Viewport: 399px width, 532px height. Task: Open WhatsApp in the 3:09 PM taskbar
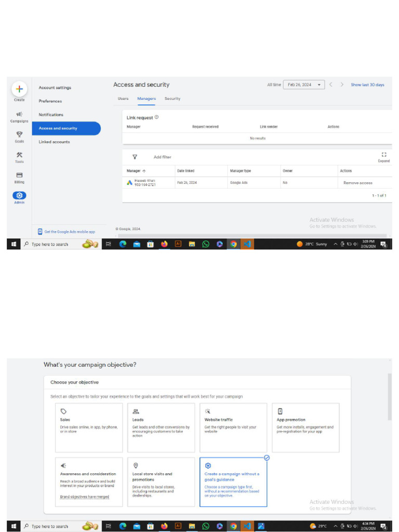click(206, 244)
